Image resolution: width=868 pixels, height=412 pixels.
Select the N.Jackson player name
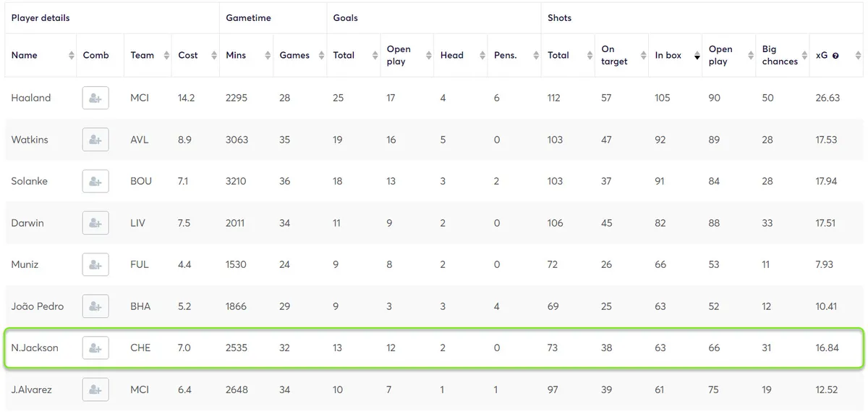[x=35, y=348]
